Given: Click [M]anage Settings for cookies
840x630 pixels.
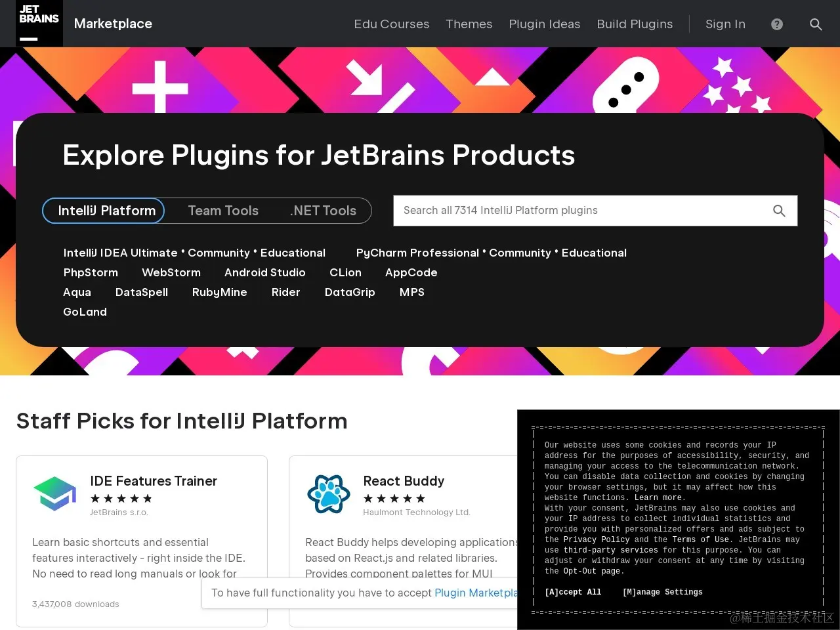Looking at the screenshot, I should pyautogui.click(x=662, y=592).
